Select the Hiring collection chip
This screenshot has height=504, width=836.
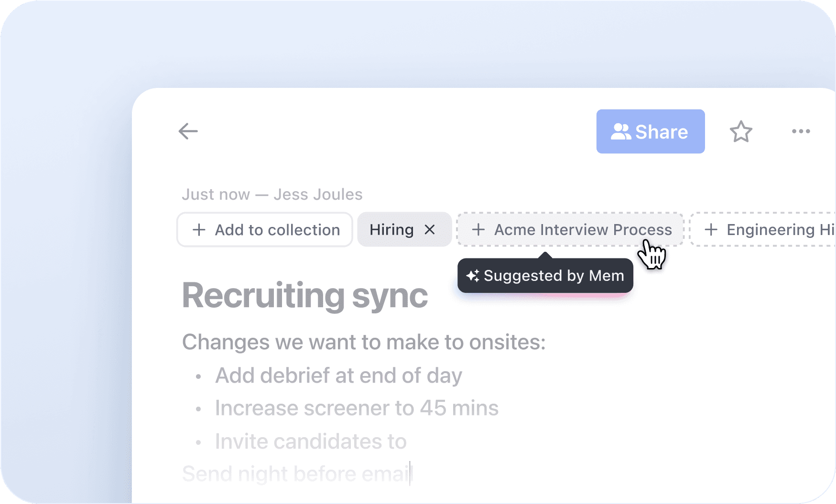coord(391,230)
